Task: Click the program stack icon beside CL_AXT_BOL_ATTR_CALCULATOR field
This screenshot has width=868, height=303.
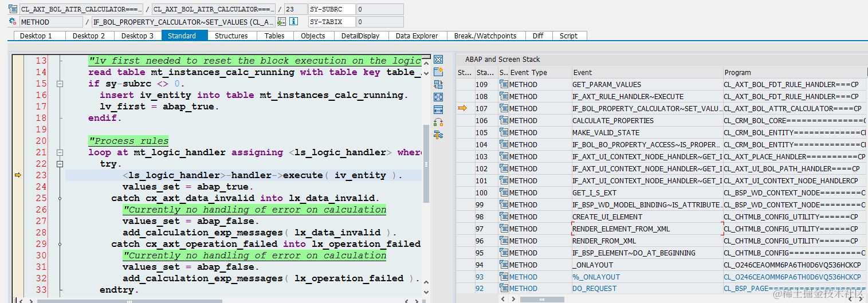Action: 13,9
